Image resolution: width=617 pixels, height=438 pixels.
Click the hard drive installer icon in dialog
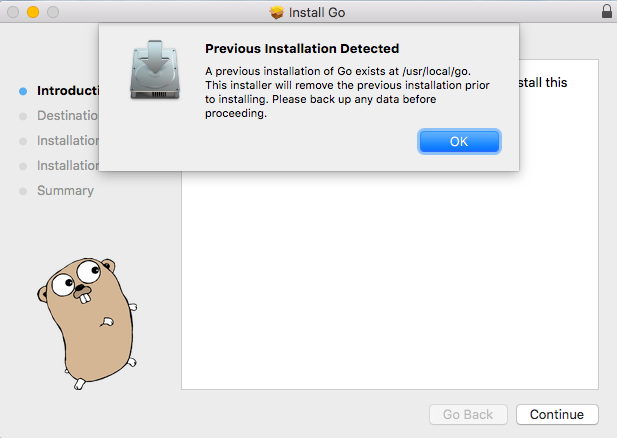[x=155, y=69]
